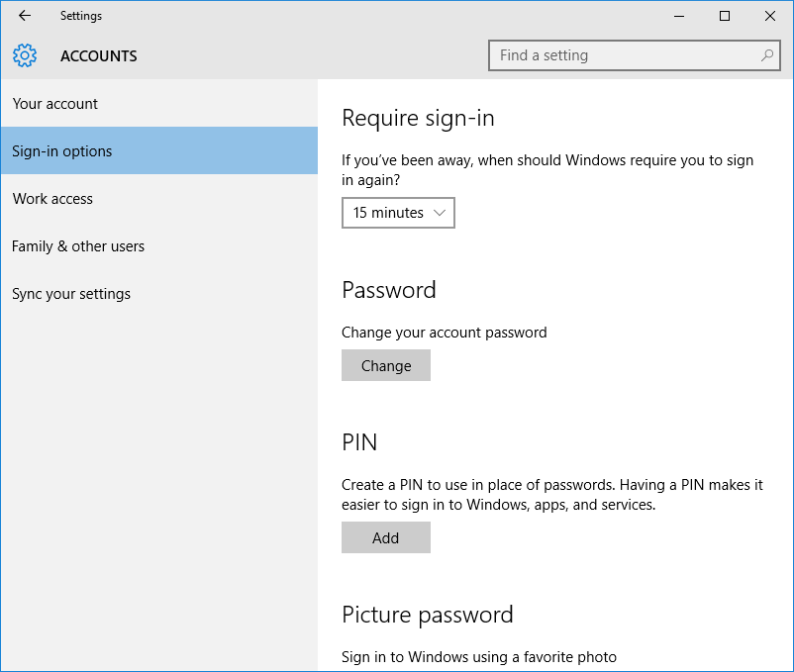Click the Picture password heading
This screenshot has height=672, width=794.
pyautogui.click(x=428, y=616)
